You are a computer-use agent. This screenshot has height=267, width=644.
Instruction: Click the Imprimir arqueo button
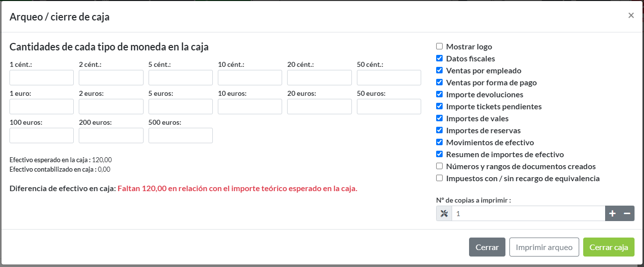click(x=544, y=247)
